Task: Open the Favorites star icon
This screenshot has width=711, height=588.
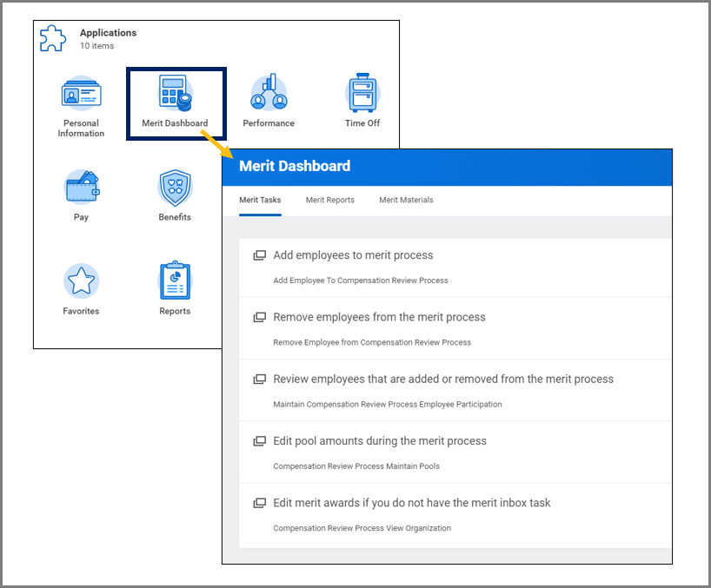Action: coord(81,281)
